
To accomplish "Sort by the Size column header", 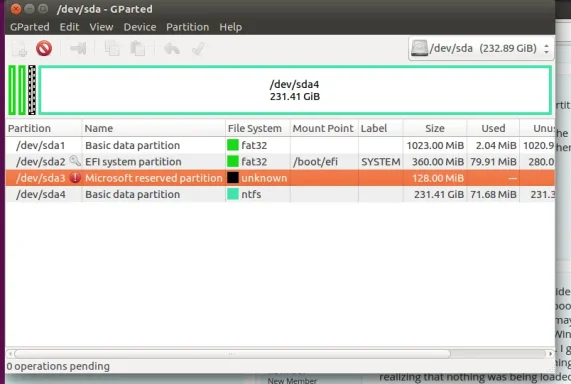I will point(435,128).
